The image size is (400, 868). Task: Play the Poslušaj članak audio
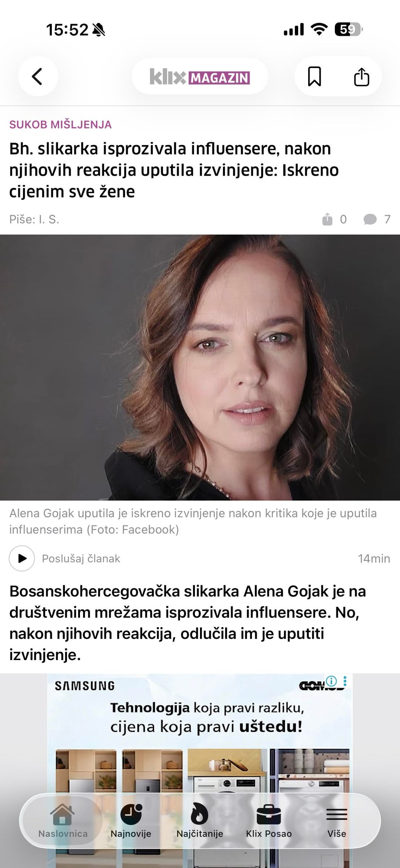[x=22, y=558]
